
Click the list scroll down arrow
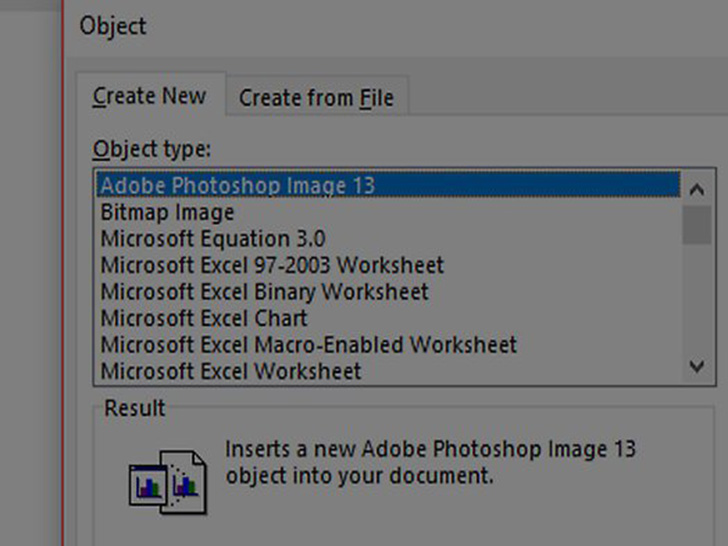pyautogui.click(x=698, y=368)
